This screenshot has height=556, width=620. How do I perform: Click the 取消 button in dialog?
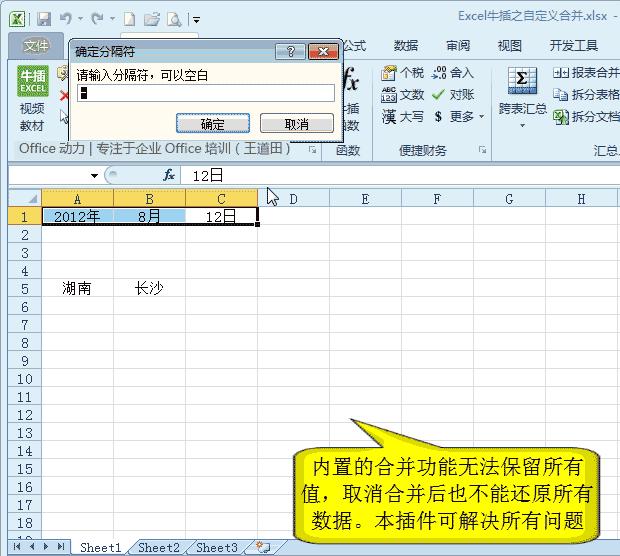tap(297, 124)
